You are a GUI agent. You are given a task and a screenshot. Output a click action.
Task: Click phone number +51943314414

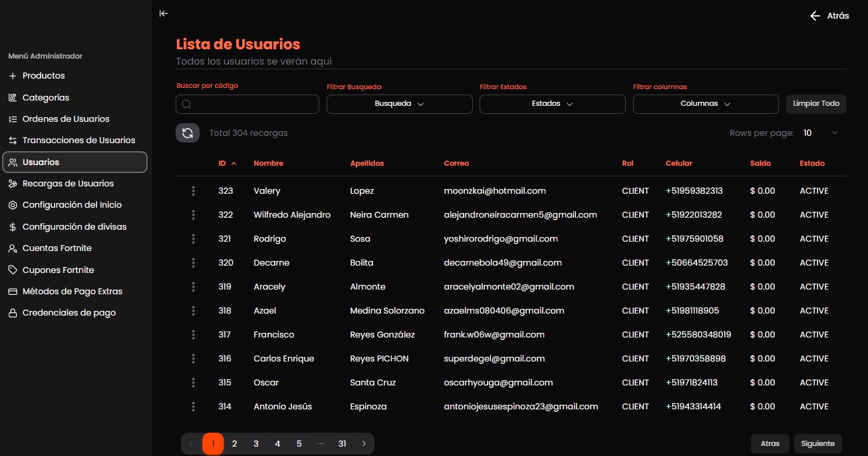pyautogui.click(x=693, y=407)
